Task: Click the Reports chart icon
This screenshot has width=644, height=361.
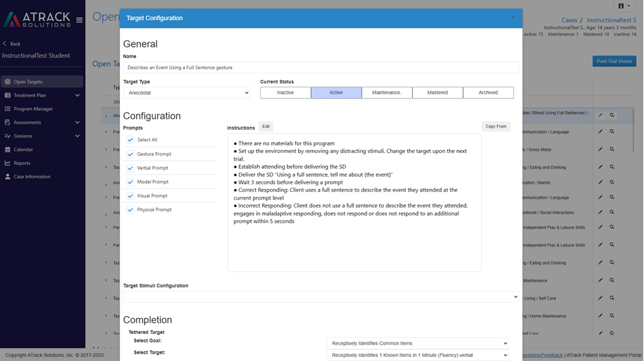Action: point(7,163)
